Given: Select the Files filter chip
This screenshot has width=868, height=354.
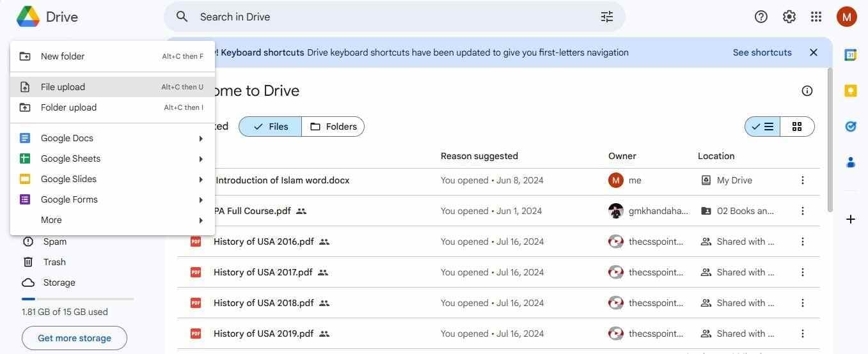Looking at the screenshot, I should point(271,127).
